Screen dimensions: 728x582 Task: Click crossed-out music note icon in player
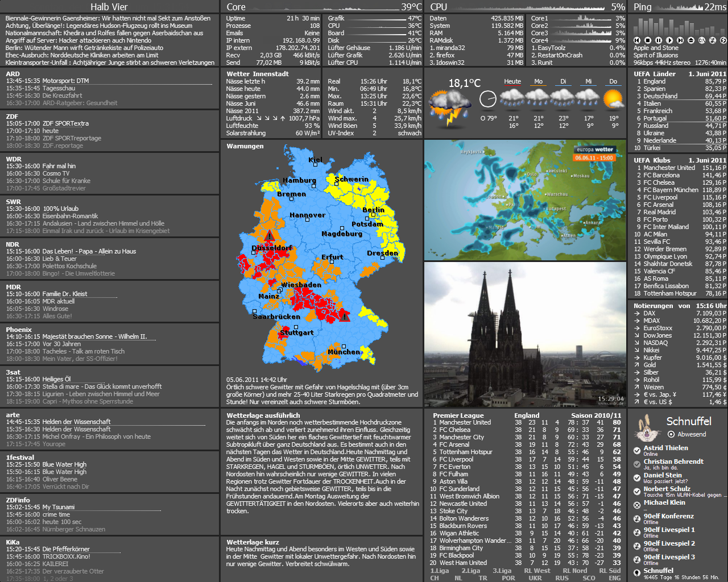tap(713, 40)
